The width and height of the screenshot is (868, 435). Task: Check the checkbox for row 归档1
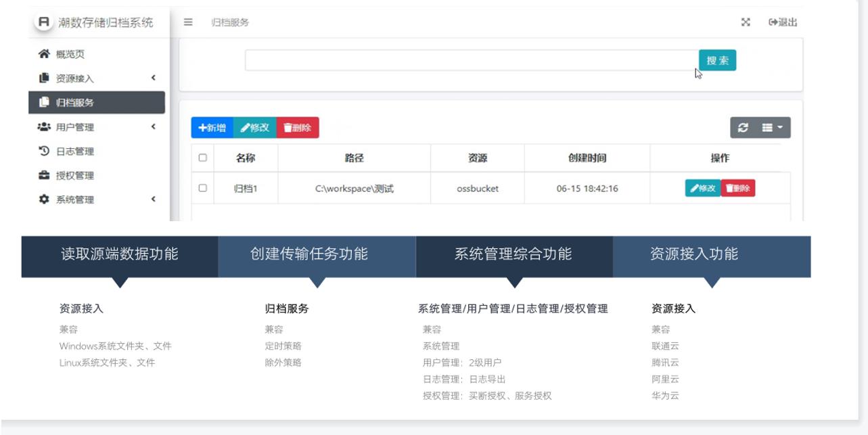click(x=202, y=189)
